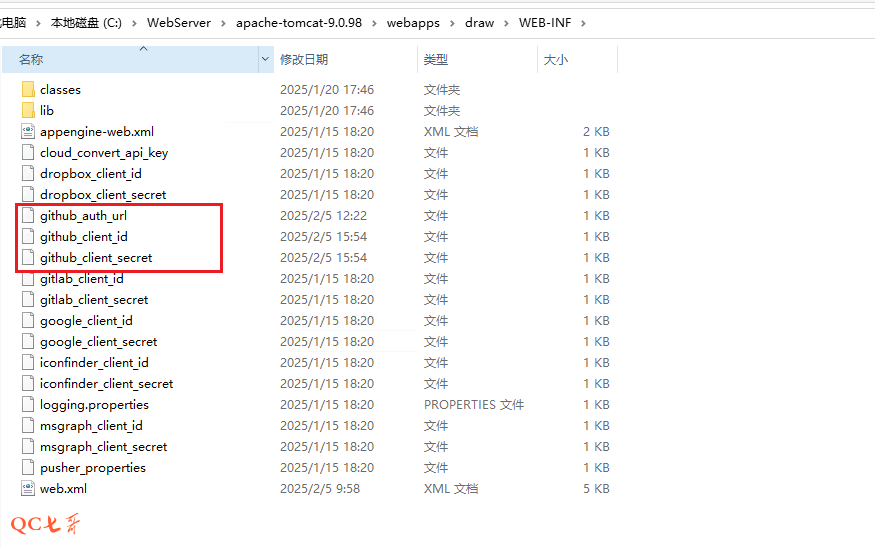
Task: Go to the draw folder in breadcrumb
Action: tap(479, 23)
